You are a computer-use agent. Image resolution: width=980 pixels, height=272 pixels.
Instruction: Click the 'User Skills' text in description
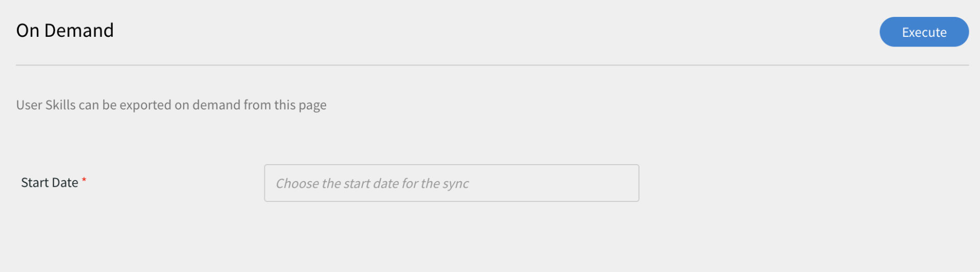[x=46, y=105]
